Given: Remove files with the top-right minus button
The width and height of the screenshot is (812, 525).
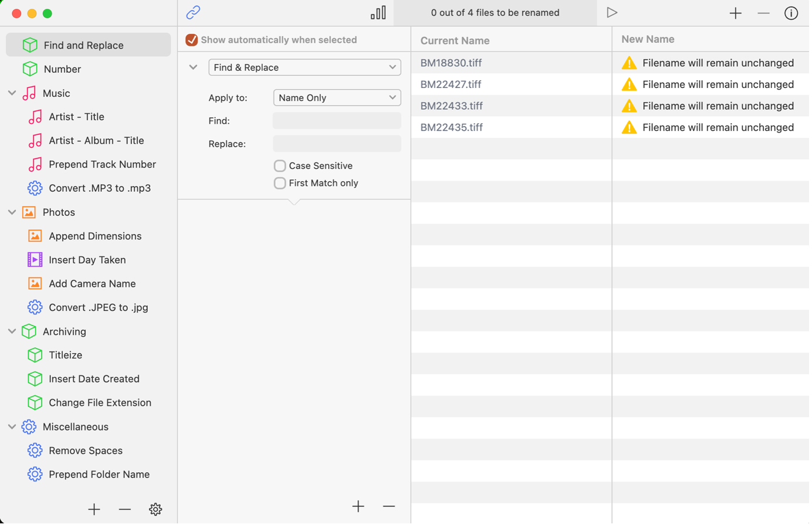Looking at the screenshot, I should [x=763, y=13].
